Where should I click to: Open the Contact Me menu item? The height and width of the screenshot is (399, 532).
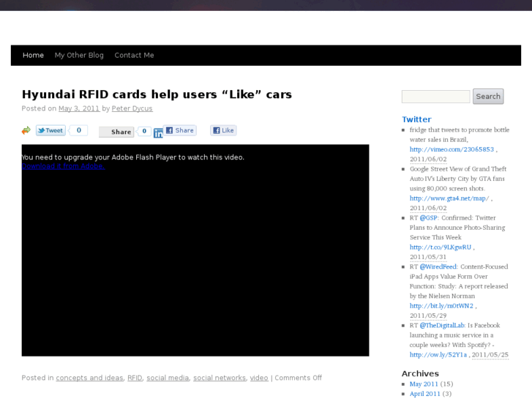pos(134,56)
